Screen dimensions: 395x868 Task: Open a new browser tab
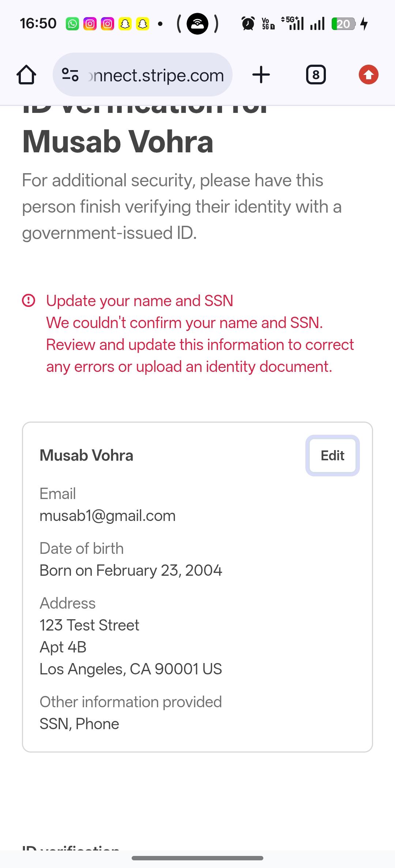click(261, 75)
